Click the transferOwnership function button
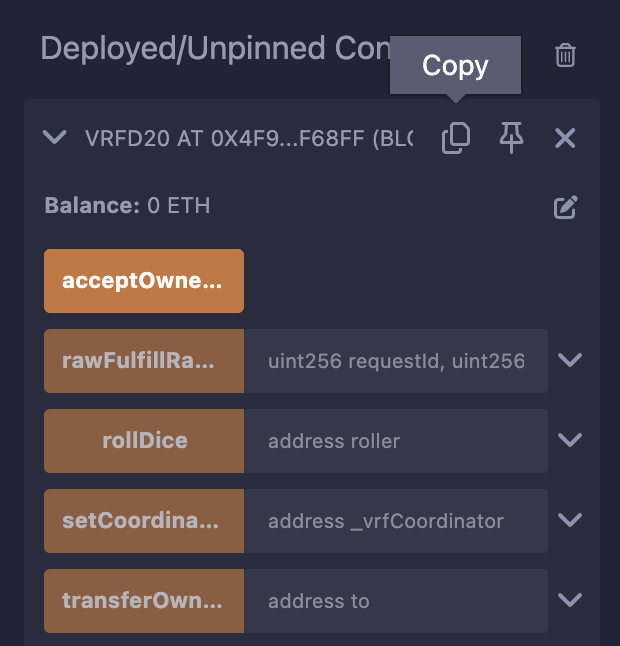 click(144, 601)
